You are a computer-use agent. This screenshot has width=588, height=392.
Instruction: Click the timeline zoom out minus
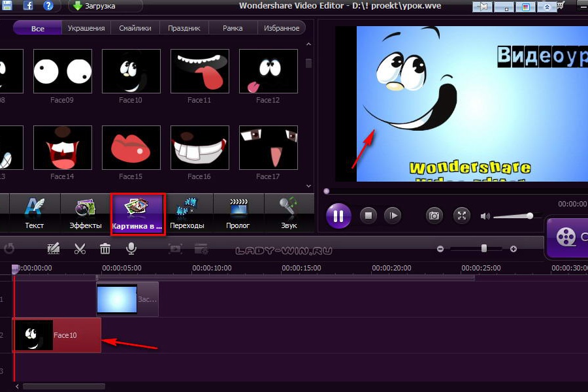440,249
